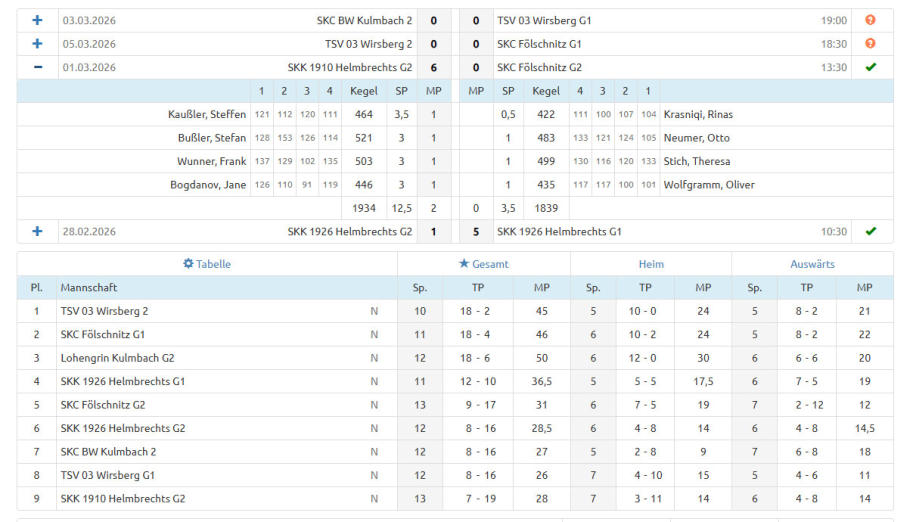The height and width of the screenshot is (522, 913).
Task: Open SKC Fölschnitz G1 team in table
Action: click(103, 334)
